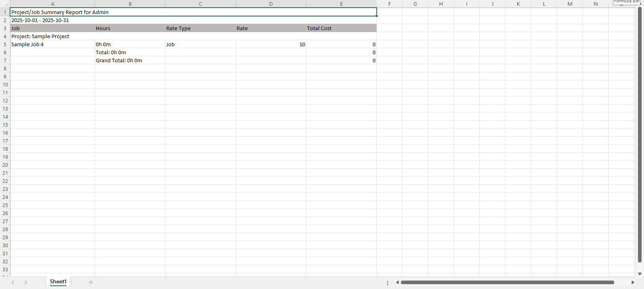Click the horizontal scrollbar thumb
This screenshot has width=644, height=289.
coord(507,282)
